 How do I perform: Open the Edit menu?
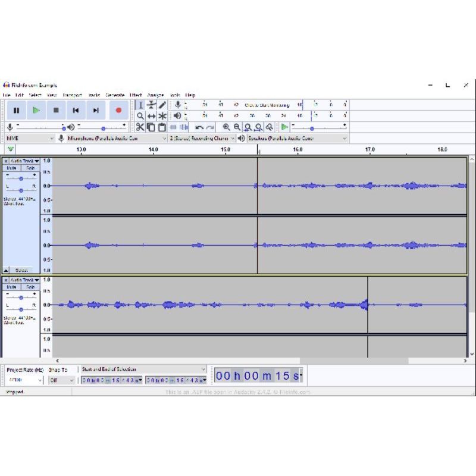[x=20, y=95]
